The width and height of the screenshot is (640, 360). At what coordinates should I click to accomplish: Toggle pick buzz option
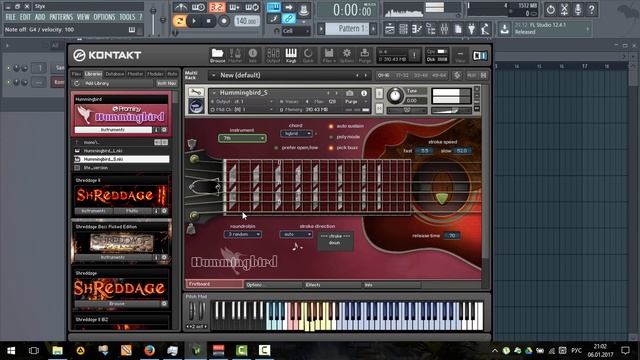coord(331,148)
